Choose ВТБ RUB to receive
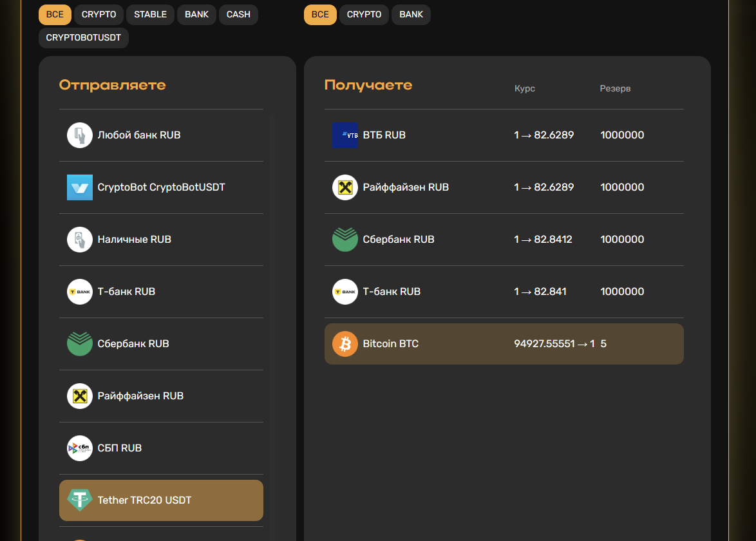Viewport: 756px width, 541px height. coord(504,135)
